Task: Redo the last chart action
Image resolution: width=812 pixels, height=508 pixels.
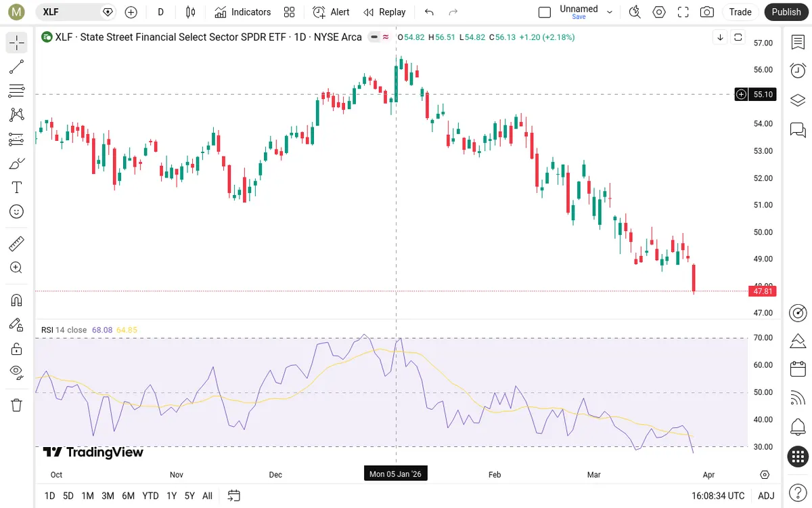Action: tap(453, 12)
